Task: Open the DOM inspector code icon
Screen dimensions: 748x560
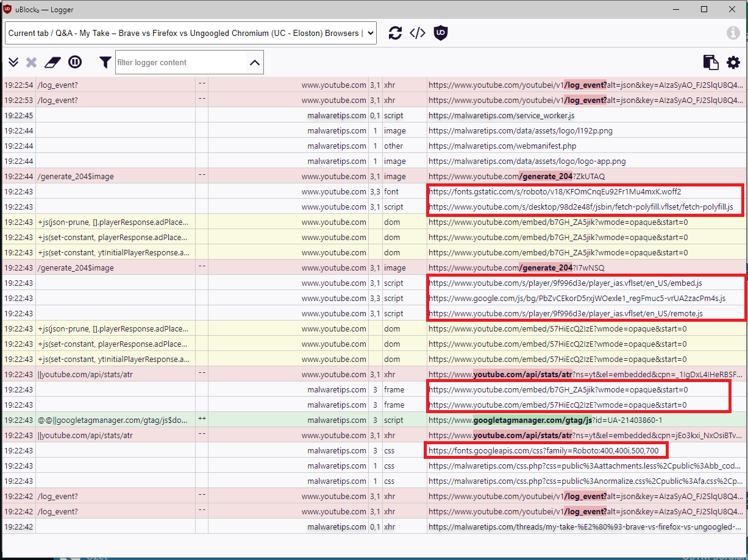Action: [418, 33]
